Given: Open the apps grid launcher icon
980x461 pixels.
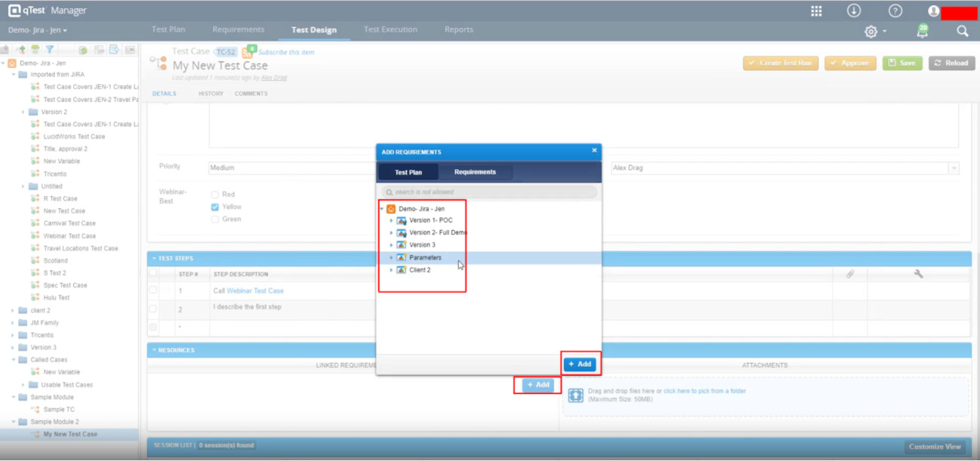Looking at the screenshot, I should coord(816,11).
